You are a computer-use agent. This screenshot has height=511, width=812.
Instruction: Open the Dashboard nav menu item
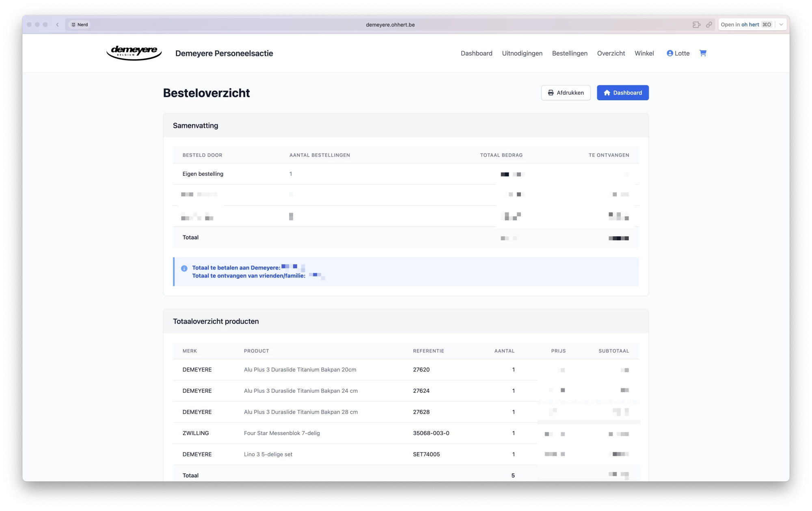[476, 53]
